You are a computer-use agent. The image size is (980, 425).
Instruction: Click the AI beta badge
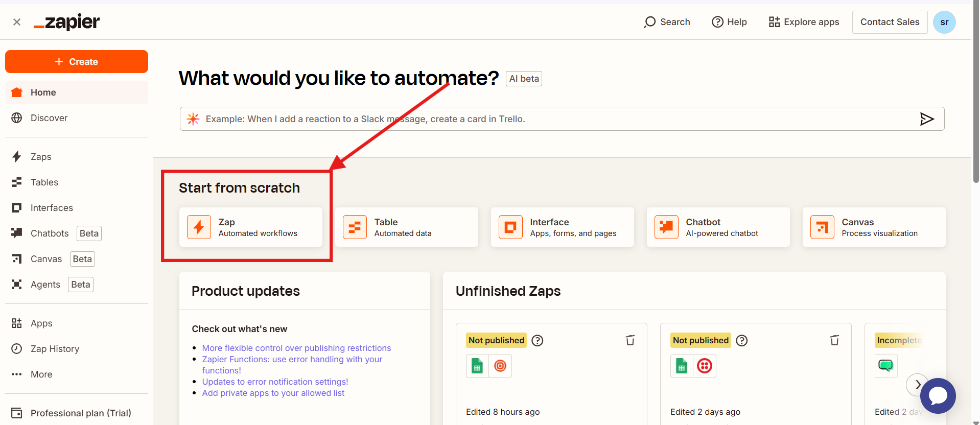point(524,79)
